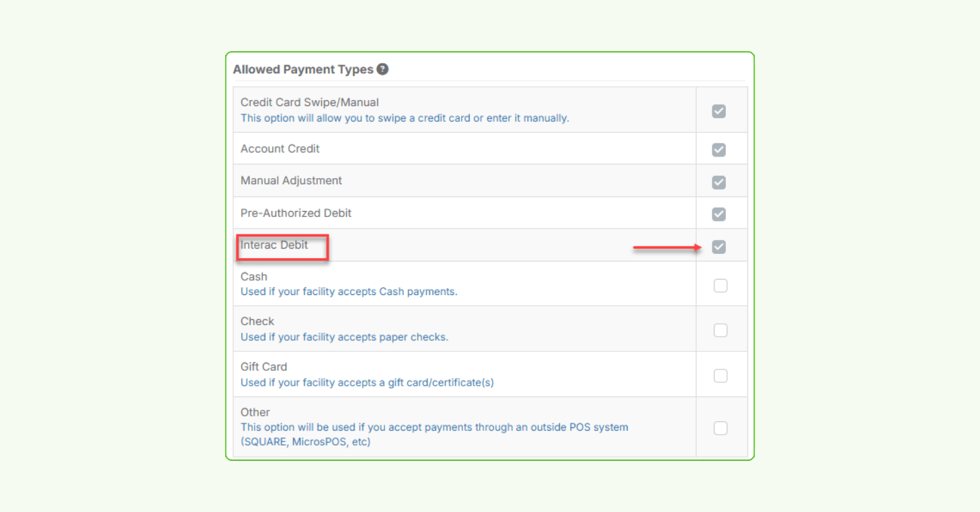Screen dimensions: 980x512
Task: Select the Cash payment row
Action: (x=253, y=276)
